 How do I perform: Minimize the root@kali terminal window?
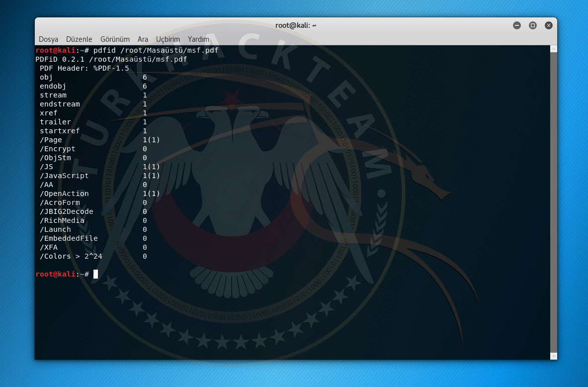coord(517,25)
